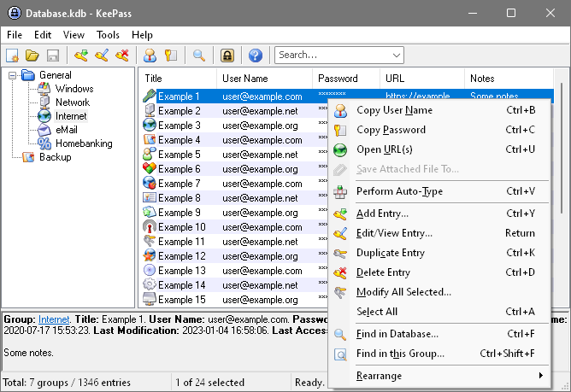
Task: Click the Lock Workspace padlock icon
Action: pyautogui.click(x=227, y=56)
